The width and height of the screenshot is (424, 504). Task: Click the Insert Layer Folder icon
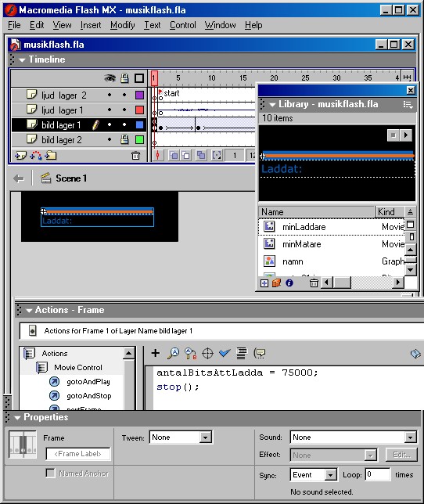(x=50, y=156)
